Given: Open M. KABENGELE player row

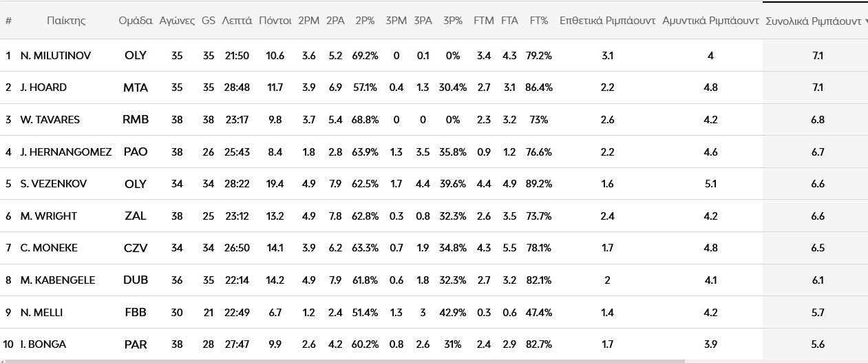Looking at the screenshot, I should [x=58, y=280].
